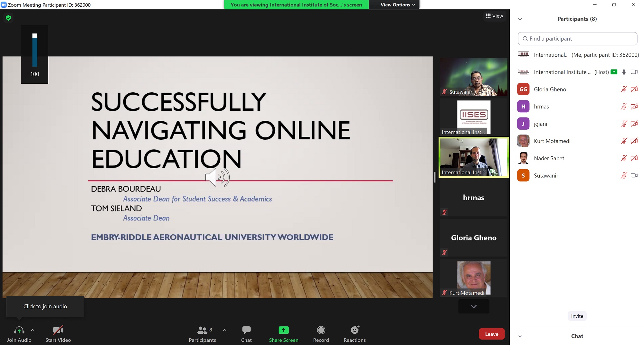Image resolution: width=644 pixels, height=345 pixels.
Task: Click the Leave meeting button
Action: (492, 334)
